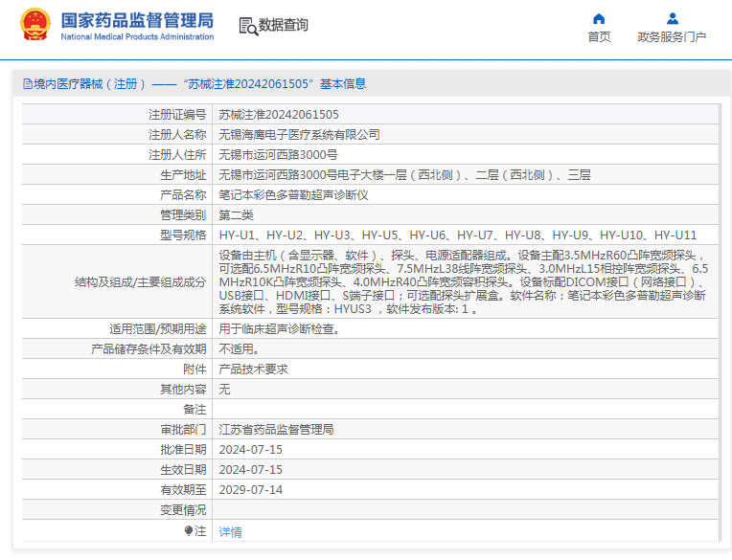Click structure description starting 设备由主机
This screenshot has height=560, width=732.
464,281
